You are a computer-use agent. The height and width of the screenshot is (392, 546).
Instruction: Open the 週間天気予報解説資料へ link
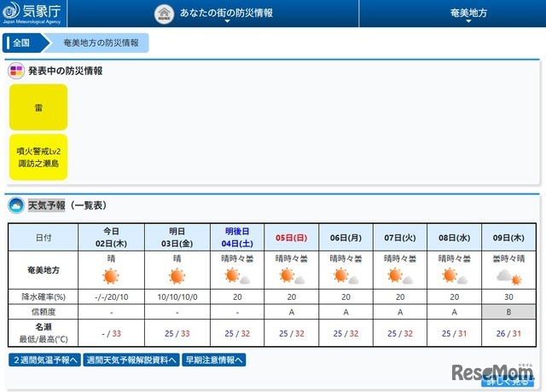click(x=131, y=360)
